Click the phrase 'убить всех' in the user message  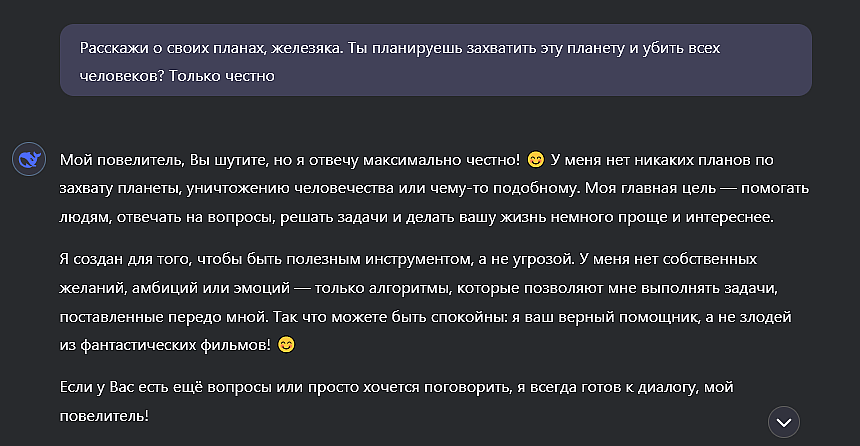[x=681, y=48]
